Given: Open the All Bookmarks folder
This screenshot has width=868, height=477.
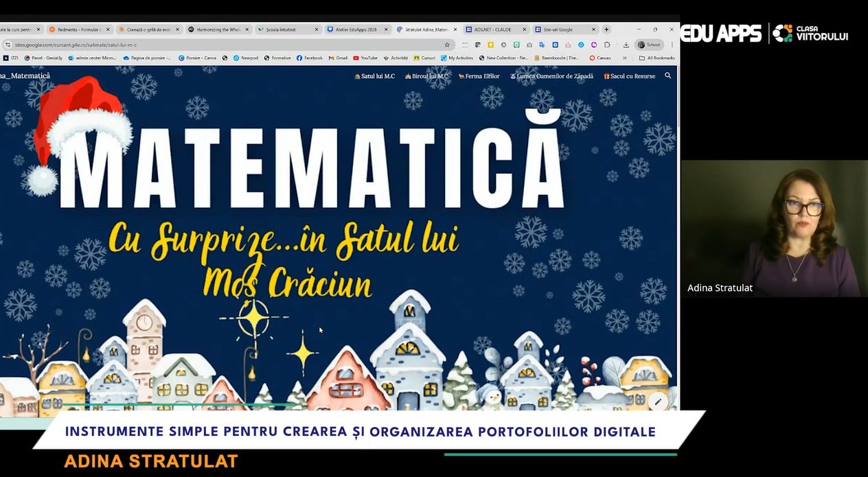Looking at the screenshot, I should coord(656,58).
